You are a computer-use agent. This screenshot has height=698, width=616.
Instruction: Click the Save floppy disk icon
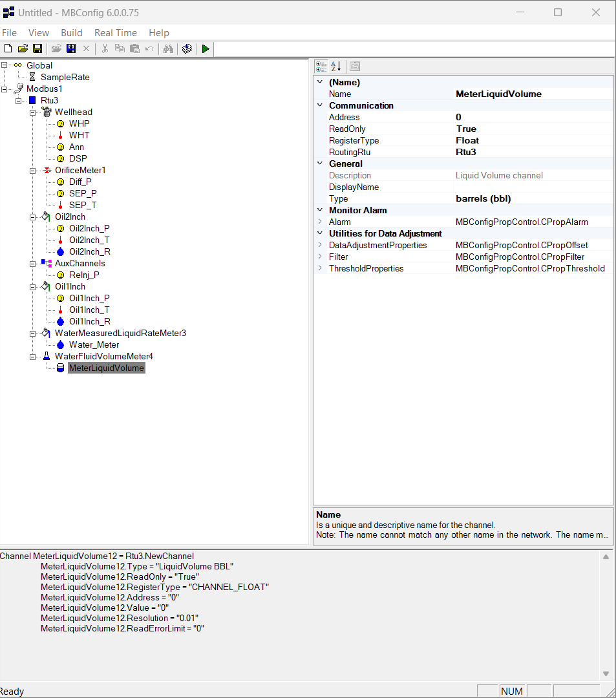(37, 49)
